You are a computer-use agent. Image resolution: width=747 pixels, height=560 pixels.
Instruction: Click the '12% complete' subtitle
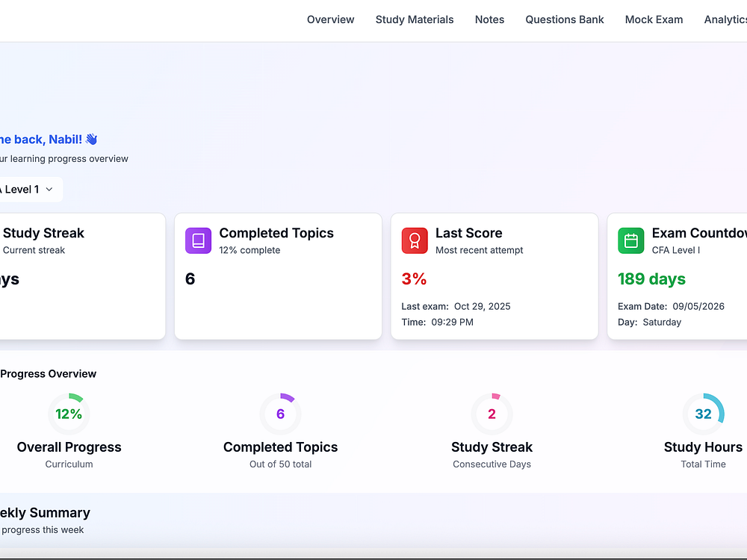[x=249, y=250]
